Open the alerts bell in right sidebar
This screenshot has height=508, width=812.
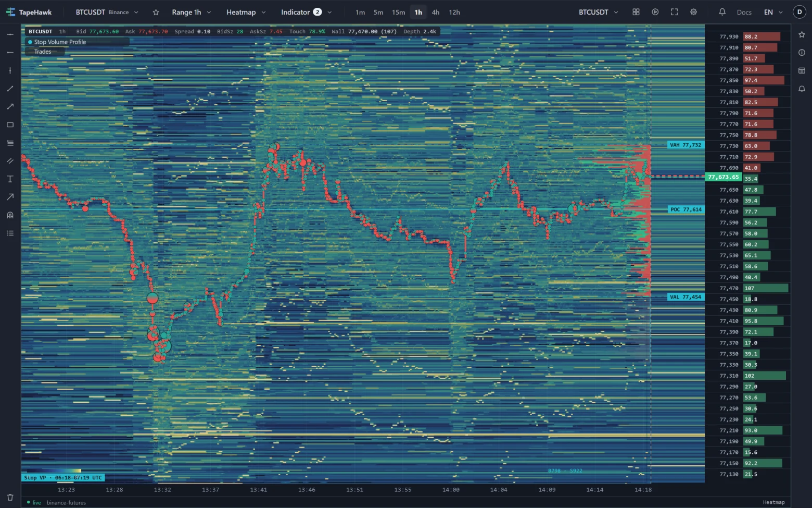pyautogui.click(x=802, y=89)
